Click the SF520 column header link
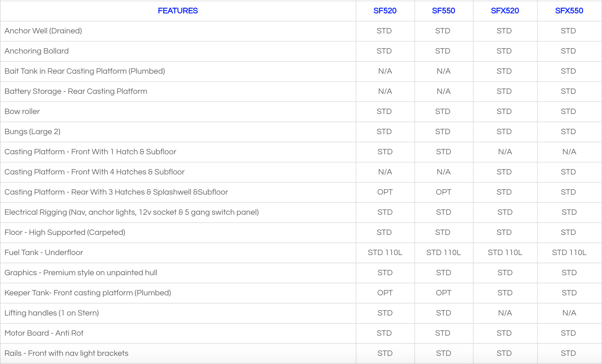602x364 pixels. pyautogui.click(x=385, y=11)
